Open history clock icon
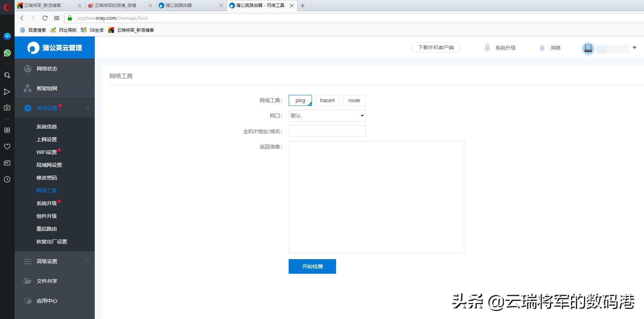The width and height of the screenshot is (644, 319). pos(7,179)
